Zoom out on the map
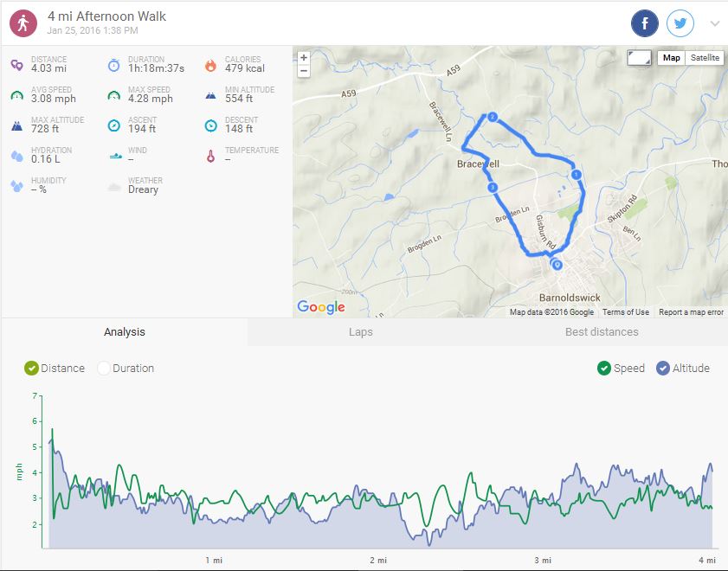The image size is (728, 571). [303, 71]
